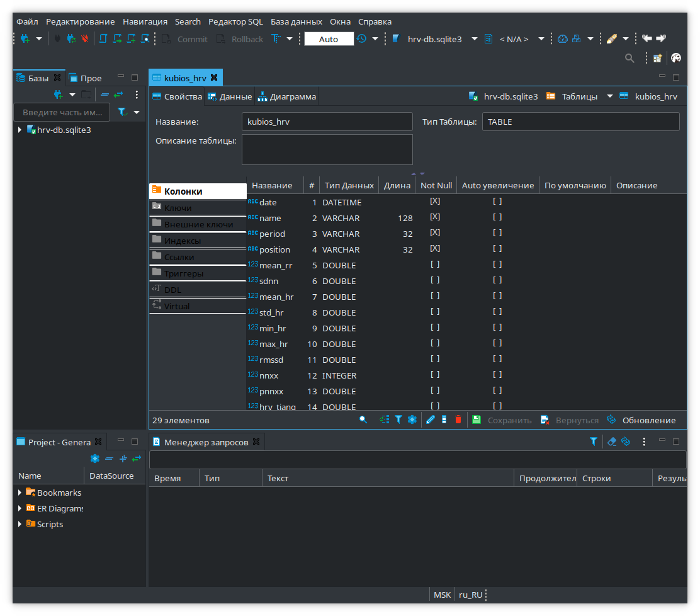700x616 pixels.
Task: Expand the Bookmarks folder node
Action: point(20,493)
